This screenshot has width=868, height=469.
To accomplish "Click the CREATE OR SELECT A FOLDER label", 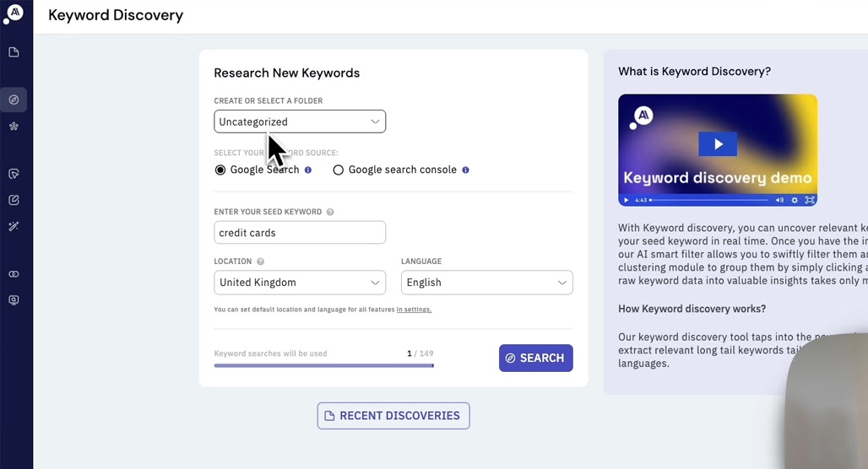I will (269, 100).
